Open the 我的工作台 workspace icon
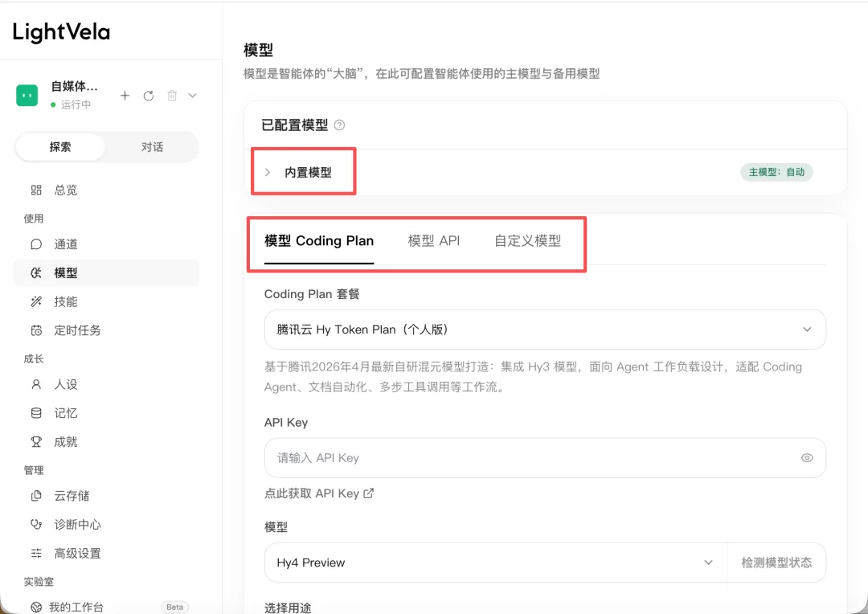The width and height of the screenshot is (868, 614). [x=36, y=607]
